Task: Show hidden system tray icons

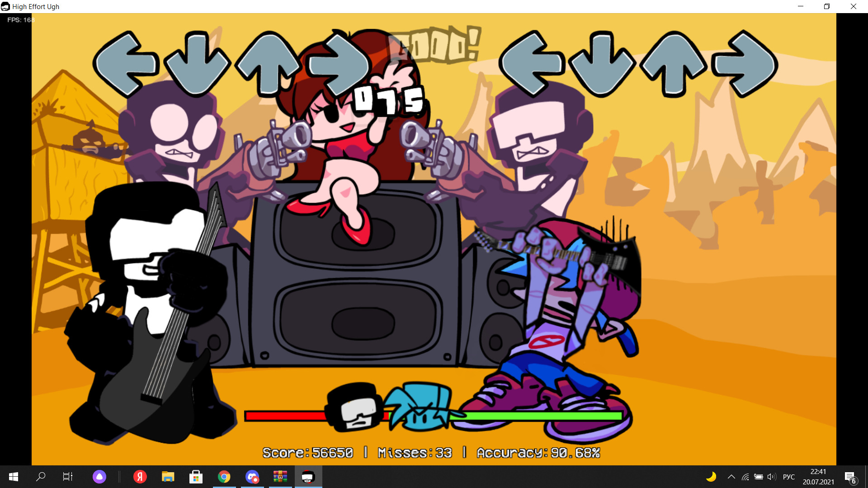Action: [x=731, y=477]
